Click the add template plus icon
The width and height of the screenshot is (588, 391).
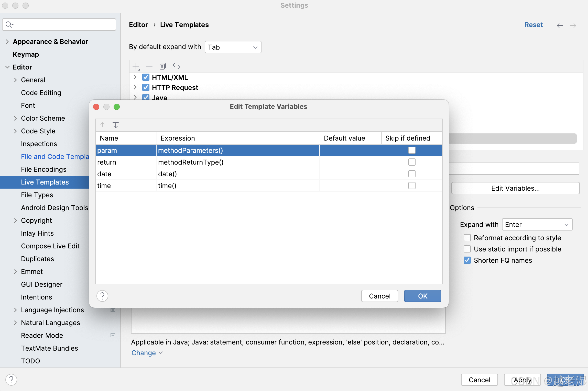136,66
